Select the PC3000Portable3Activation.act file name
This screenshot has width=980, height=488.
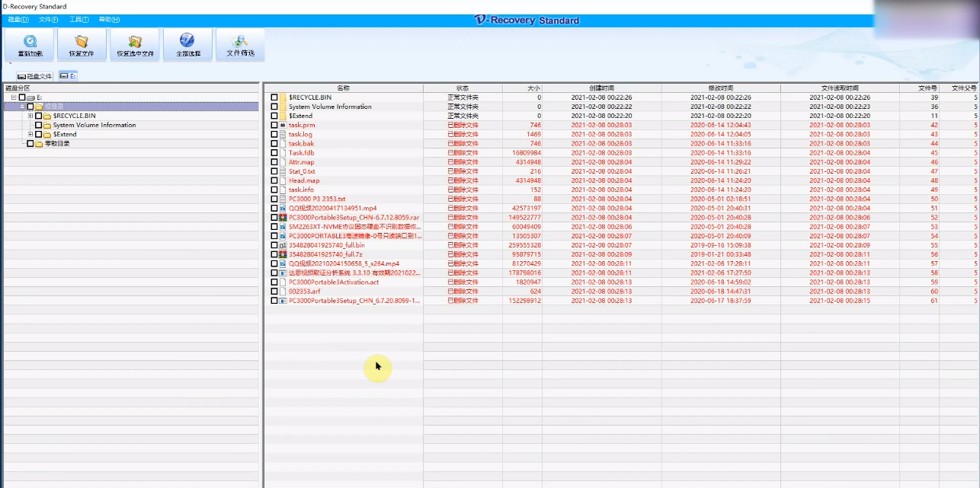tap(334, 282)
